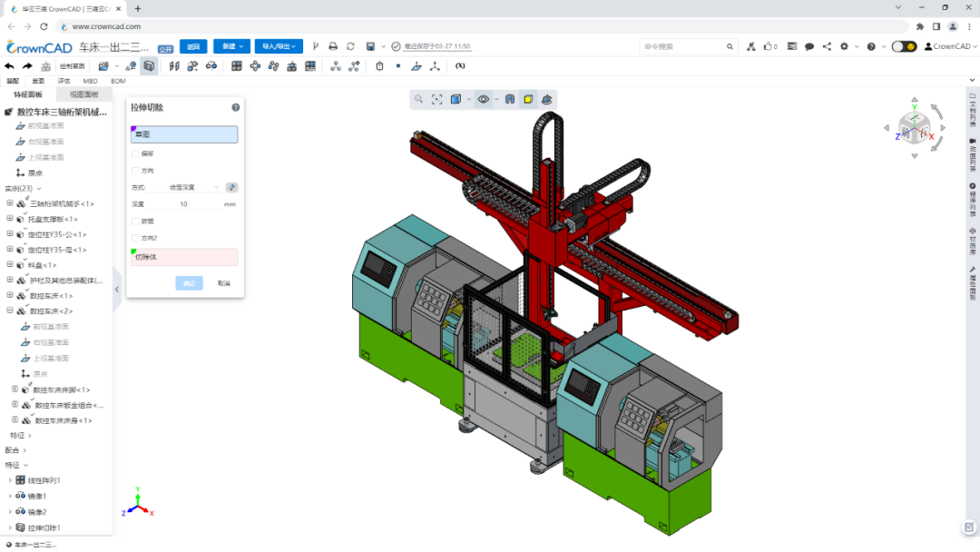The image size is (980, 552).
Task: Check the 方向2 checkbox
Action: [135, 238]
